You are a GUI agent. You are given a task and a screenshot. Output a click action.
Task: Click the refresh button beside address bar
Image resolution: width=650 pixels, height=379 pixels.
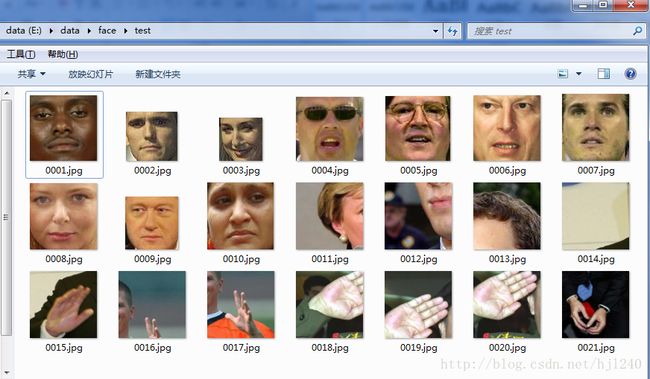pyautogui.click(x=453, y=31)
